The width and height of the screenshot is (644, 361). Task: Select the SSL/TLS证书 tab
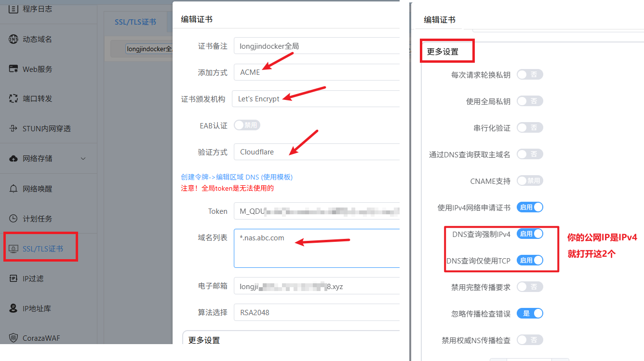click(135, 22)
